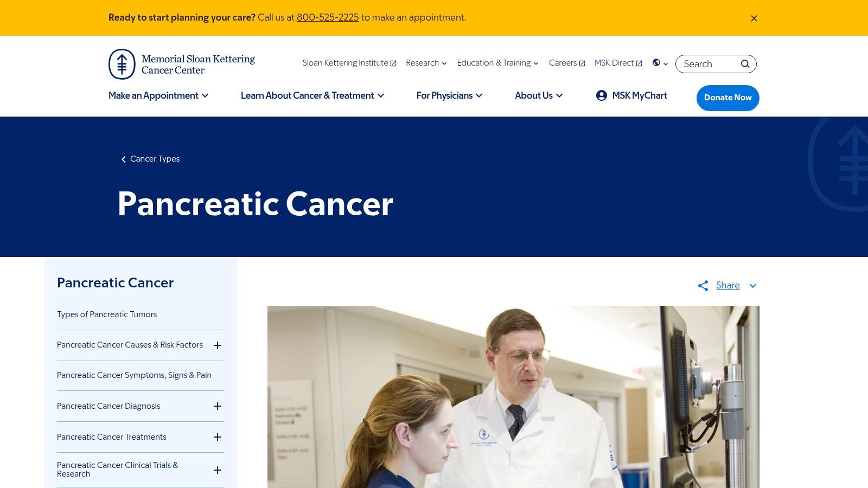Open the search magnifier icon

click(x=745, y=63)
